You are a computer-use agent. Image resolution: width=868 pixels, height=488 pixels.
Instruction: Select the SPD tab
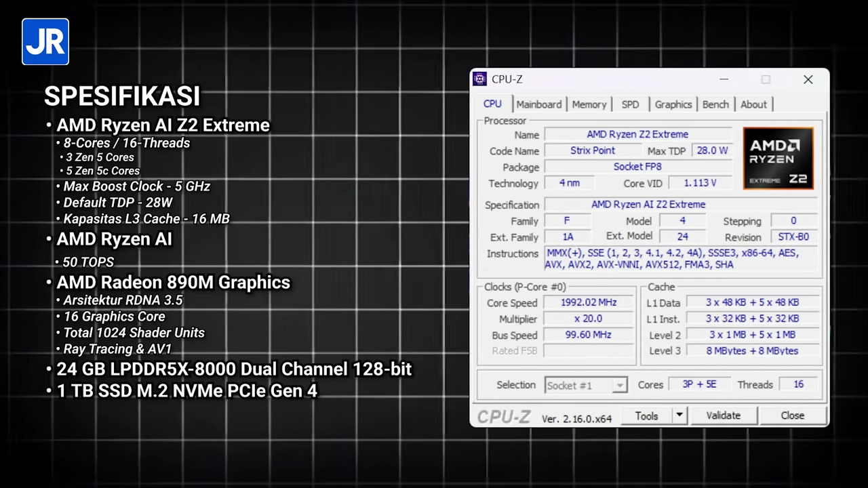click(x=630, y=104)
